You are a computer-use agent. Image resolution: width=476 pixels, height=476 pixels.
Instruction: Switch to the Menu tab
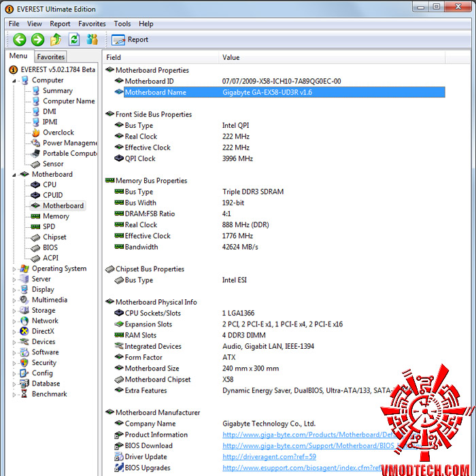click(x=18, y=56)
